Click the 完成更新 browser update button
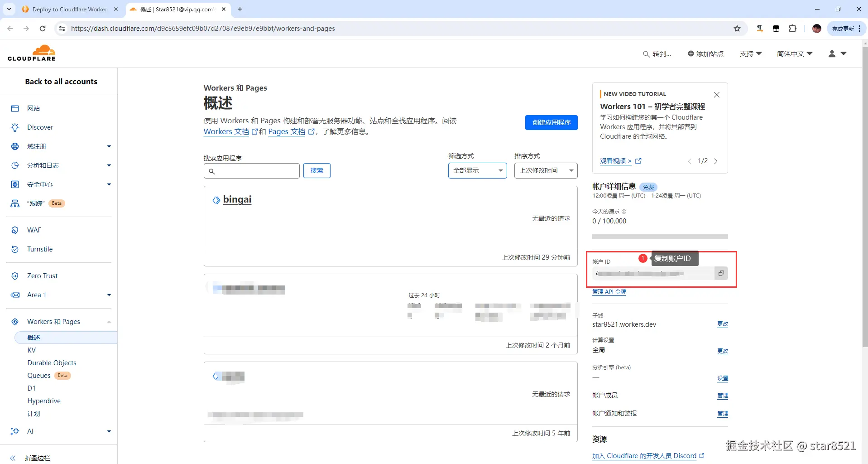The image size is (868, 464). (846, 29)
